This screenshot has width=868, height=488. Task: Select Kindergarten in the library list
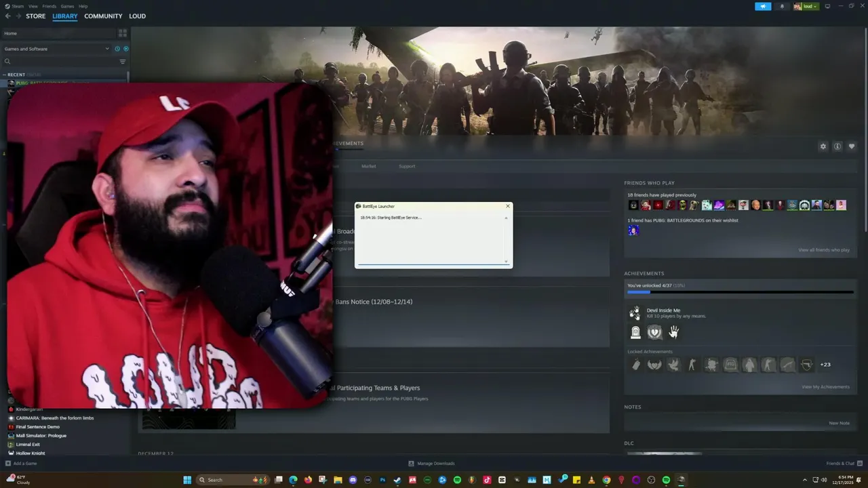28,409
